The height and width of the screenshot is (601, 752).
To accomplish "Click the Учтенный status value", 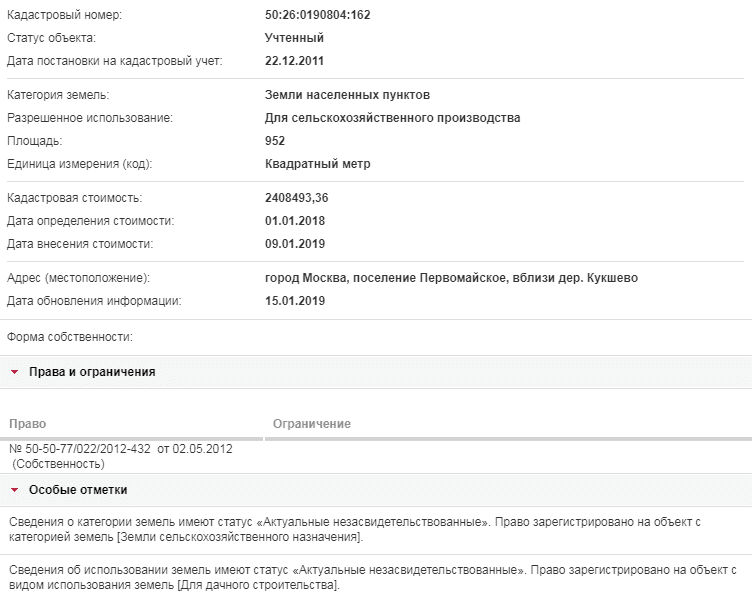I will (x=294, y=38).
